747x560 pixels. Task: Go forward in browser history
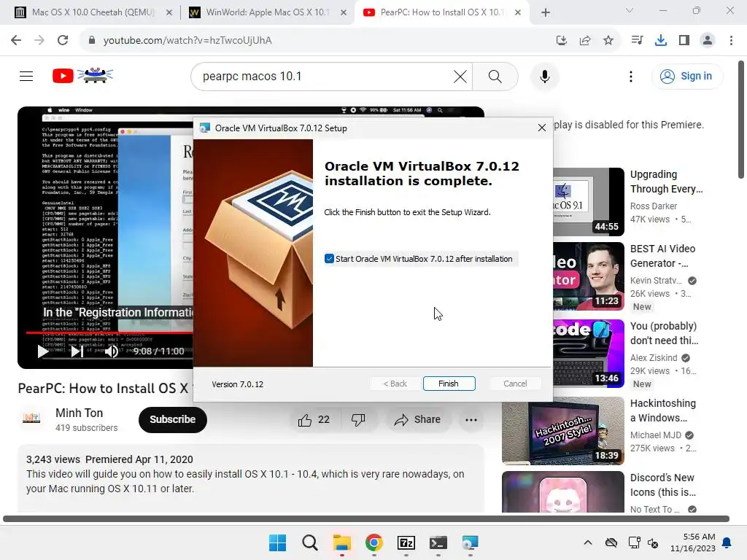[x=39, y=40]
